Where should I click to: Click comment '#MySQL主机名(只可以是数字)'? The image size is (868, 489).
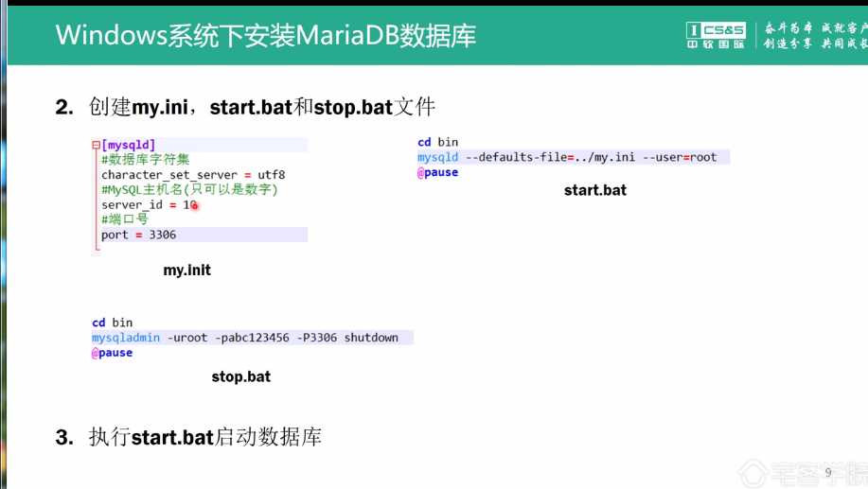point(189,190)
